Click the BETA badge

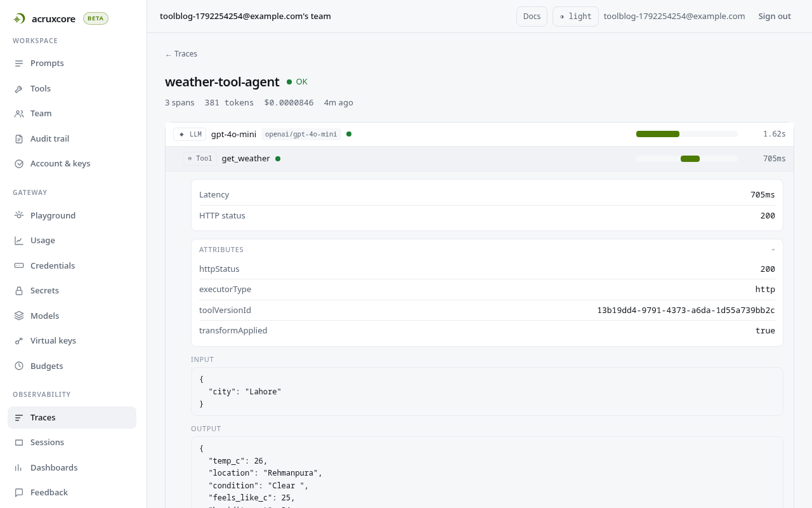96,18
